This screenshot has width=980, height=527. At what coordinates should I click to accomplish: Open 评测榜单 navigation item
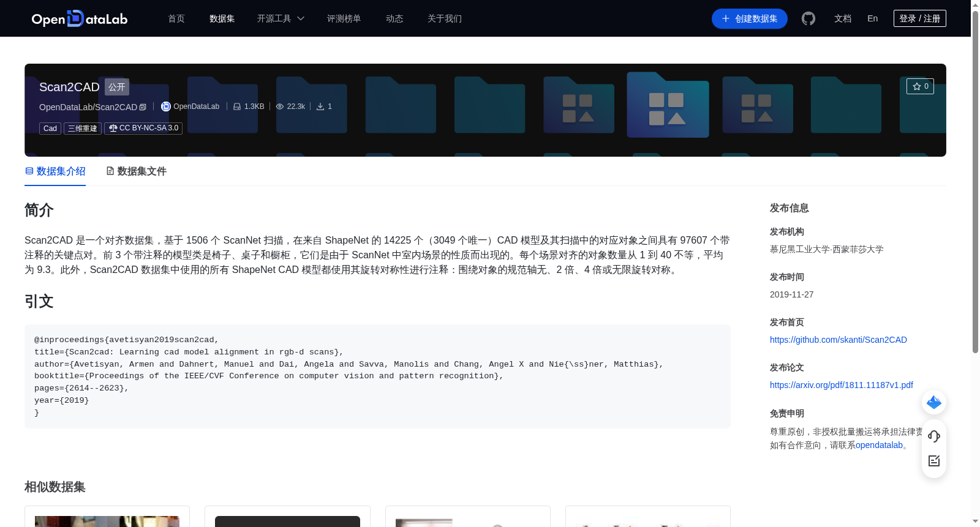(x=344, y=18)
